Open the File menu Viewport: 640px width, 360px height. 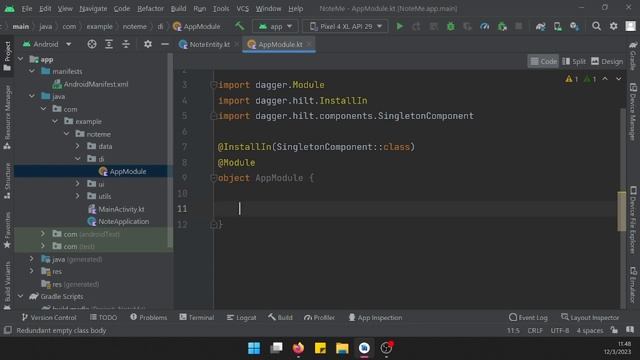coord(27,9)
